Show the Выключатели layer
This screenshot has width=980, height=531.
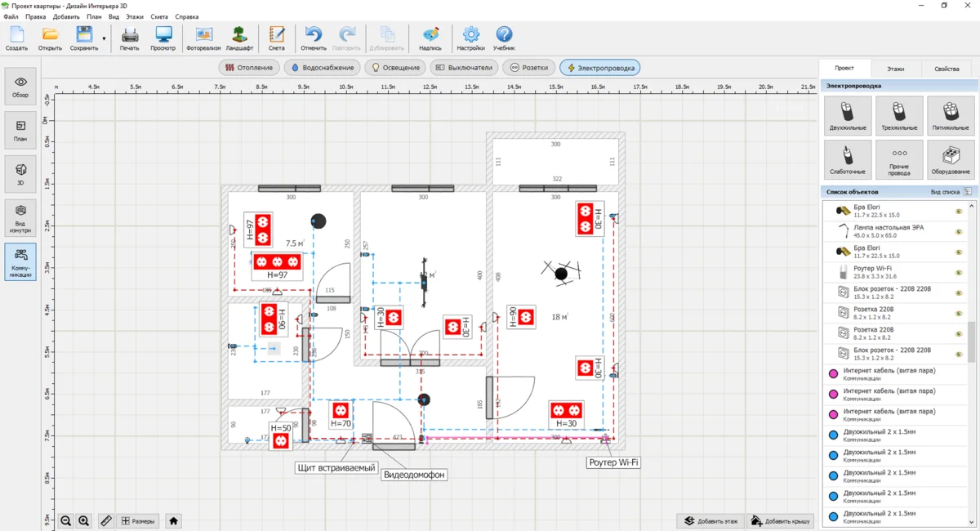pyautogui.click(x=465, y=68)
